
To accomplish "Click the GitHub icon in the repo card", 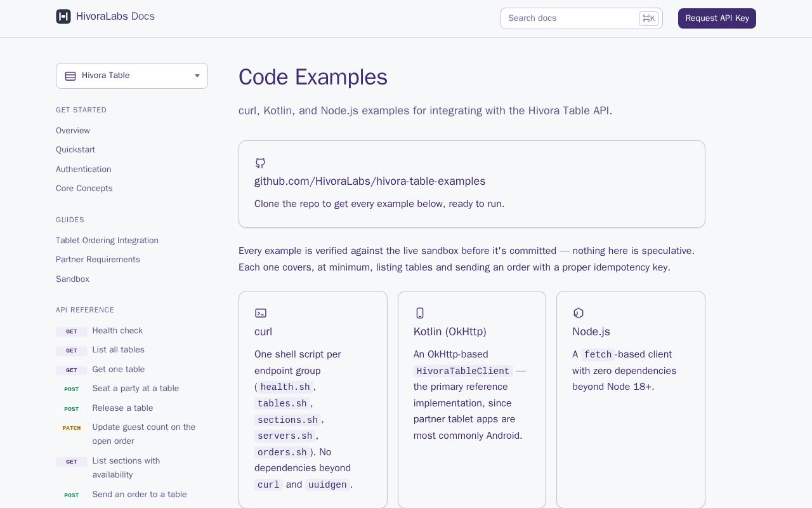I will [x=260, y=163].
